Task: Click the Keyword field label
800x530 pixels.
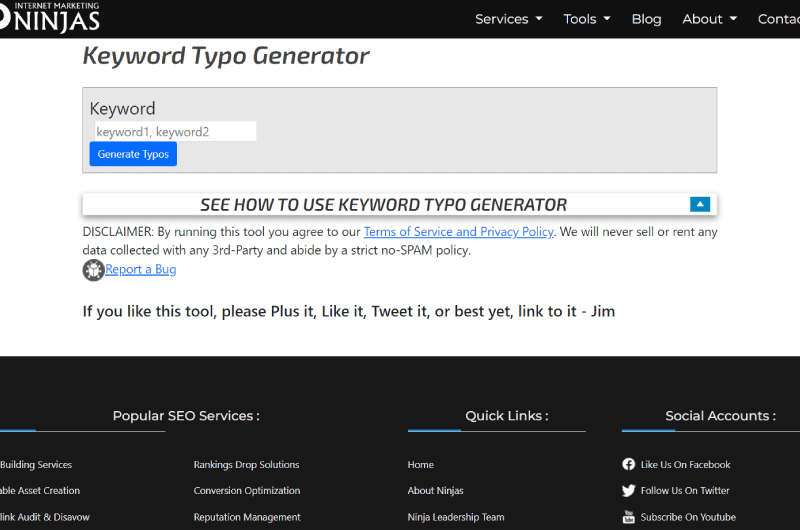Action: coord(122,109)
